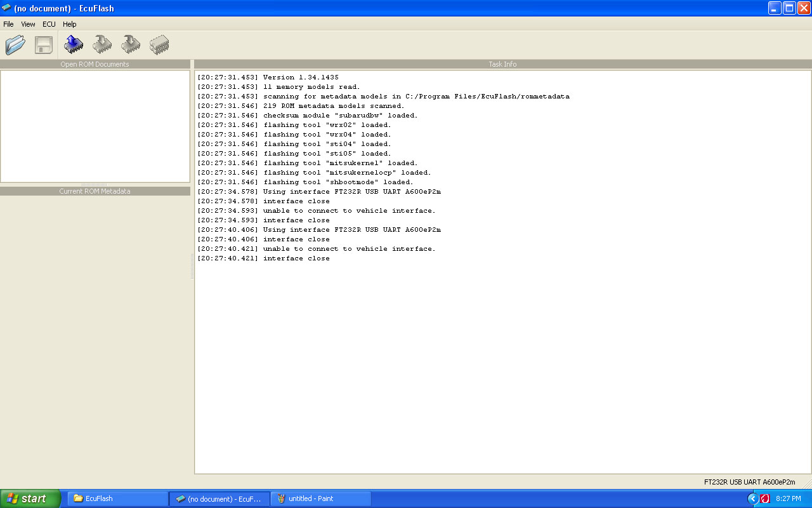Click the '11 memory models read' log line

[278, 87]
